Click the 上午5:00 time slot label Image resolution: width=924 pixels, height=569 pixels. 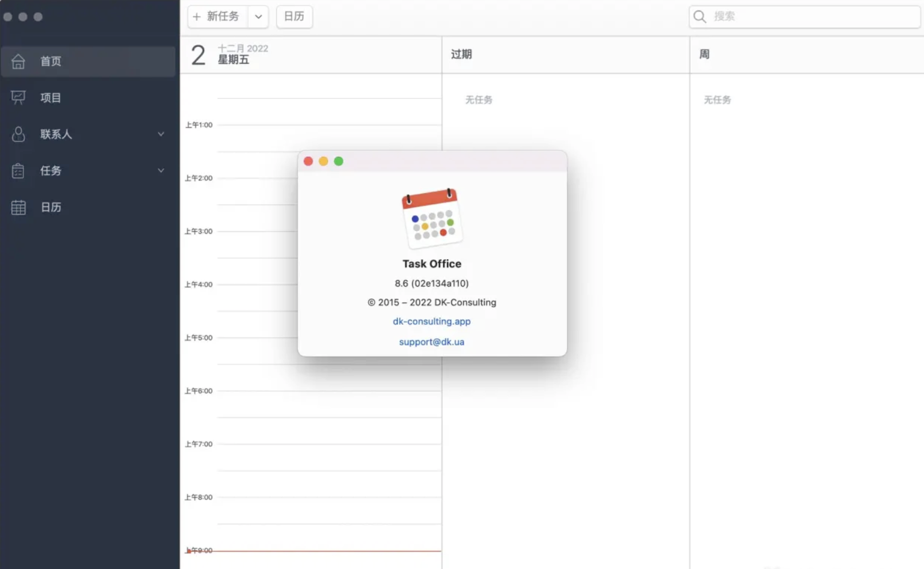coord(199,338)
